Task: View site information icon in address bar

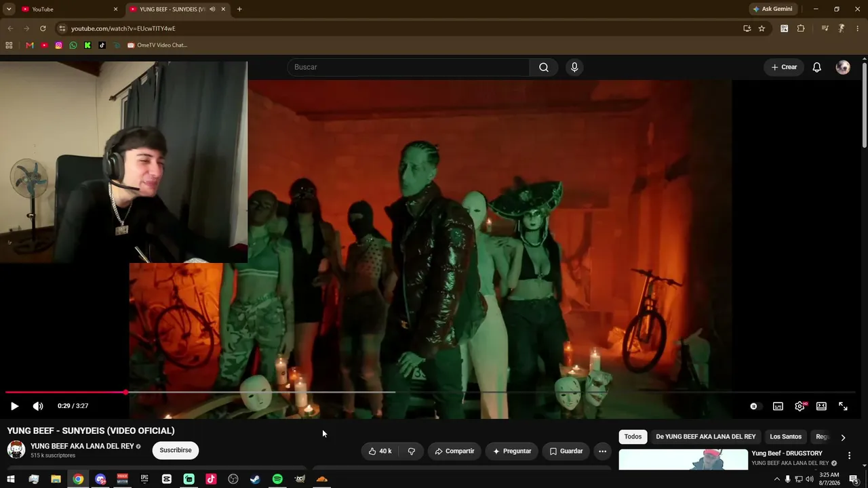Action: coord(62,28)
